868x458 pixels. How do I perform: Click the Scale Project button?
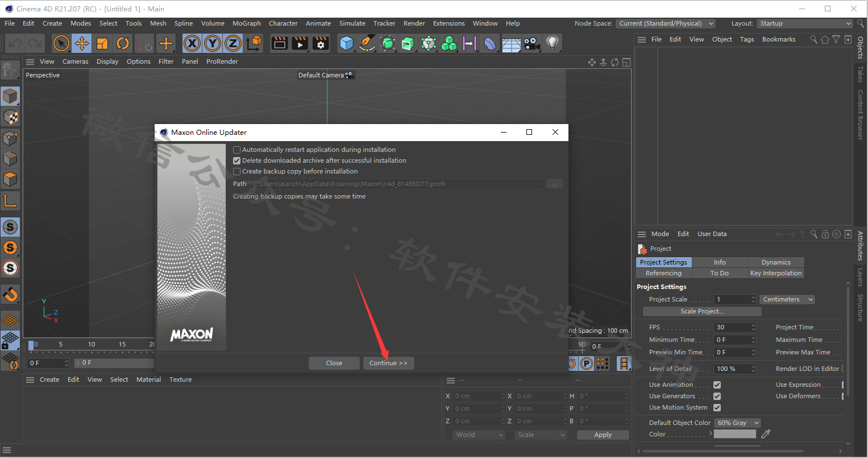702,311
